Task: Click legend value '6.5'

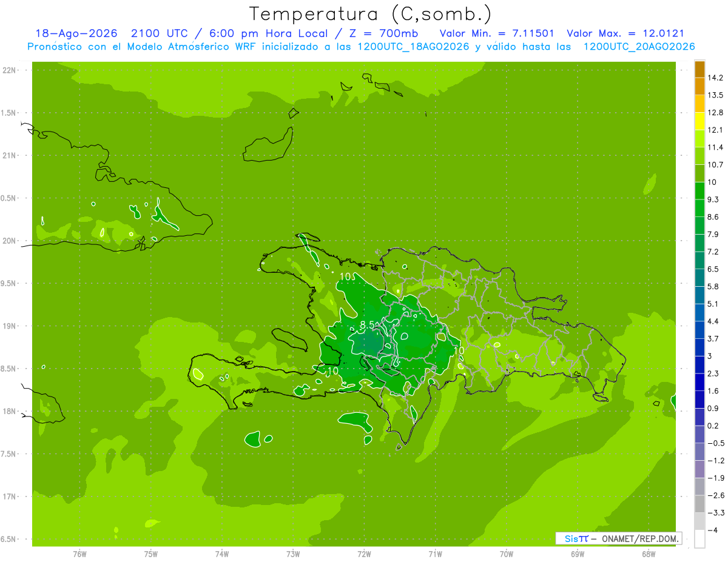Action: (x=713, y=269)
